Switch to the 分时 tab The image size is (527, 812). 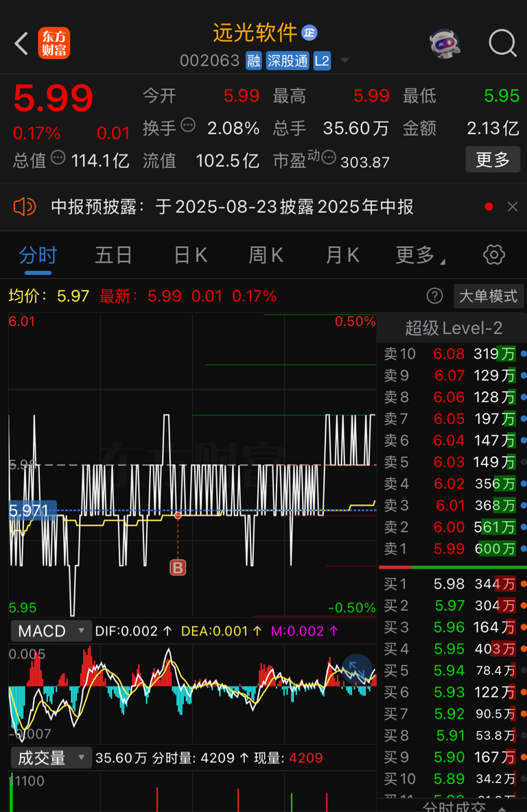(38, 256)
